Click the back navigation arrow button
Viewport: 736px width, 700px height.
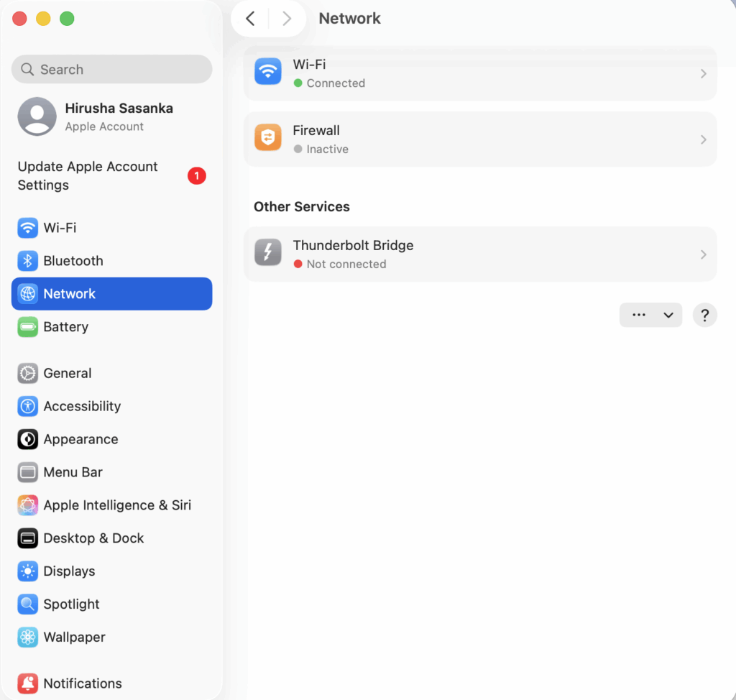pos(250,19)
